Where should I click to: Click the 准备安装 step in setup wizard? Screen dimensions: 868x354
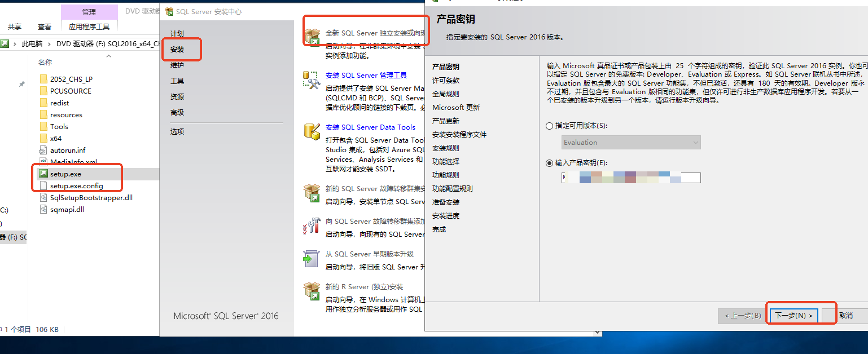tap(446, 202)
